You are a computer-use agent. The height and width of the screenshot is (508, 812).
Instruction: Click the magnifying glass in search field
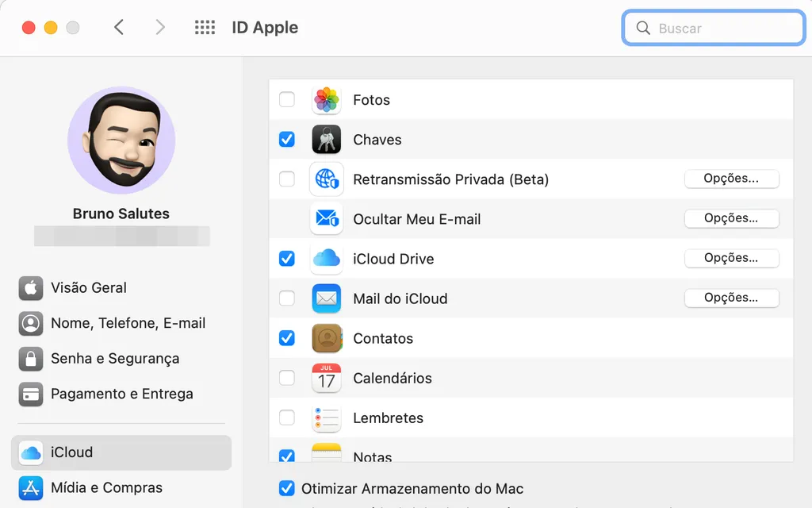tap(642, 28)
